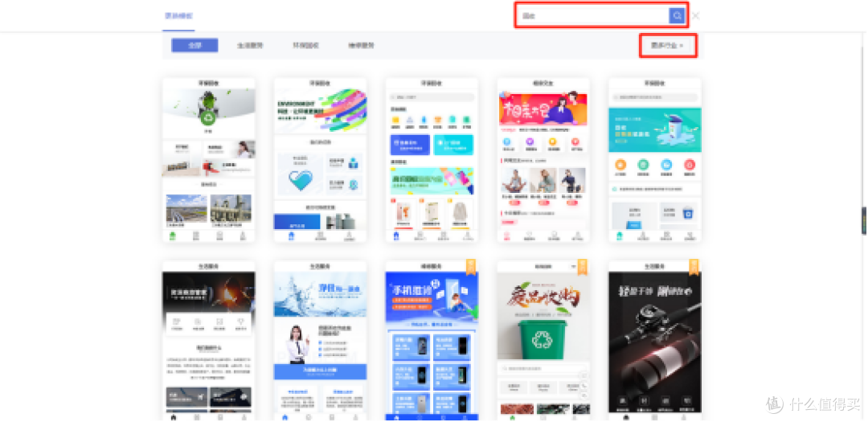Close the template dialog with the X icon
868x422 pixels.
(695, 15)
